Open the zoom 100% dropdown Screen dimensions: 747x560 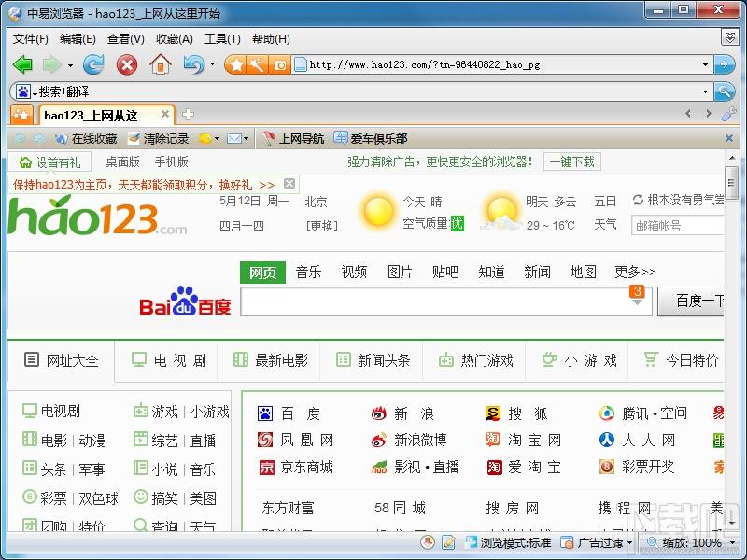732,543
